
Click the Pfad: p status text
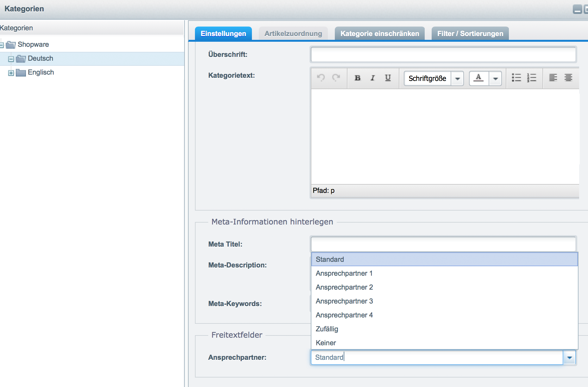pyautogui.click(x=323, y=191)
